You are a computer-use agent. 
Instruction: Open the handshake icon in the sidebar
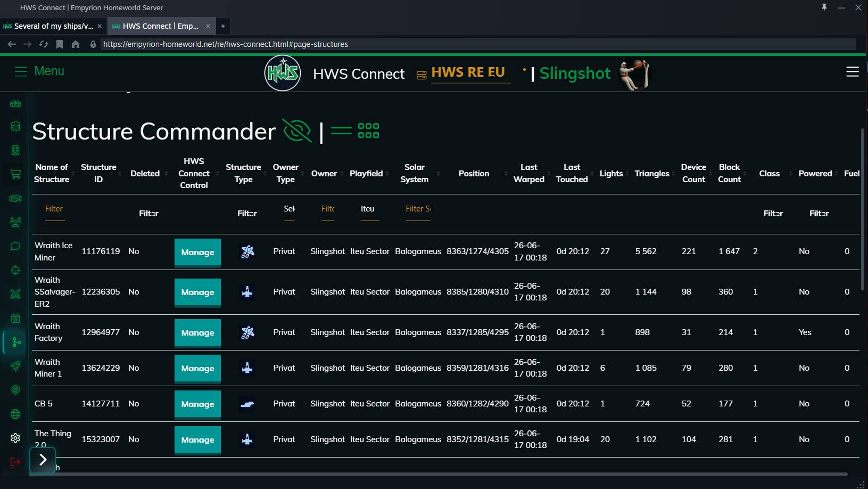[15, 198]
